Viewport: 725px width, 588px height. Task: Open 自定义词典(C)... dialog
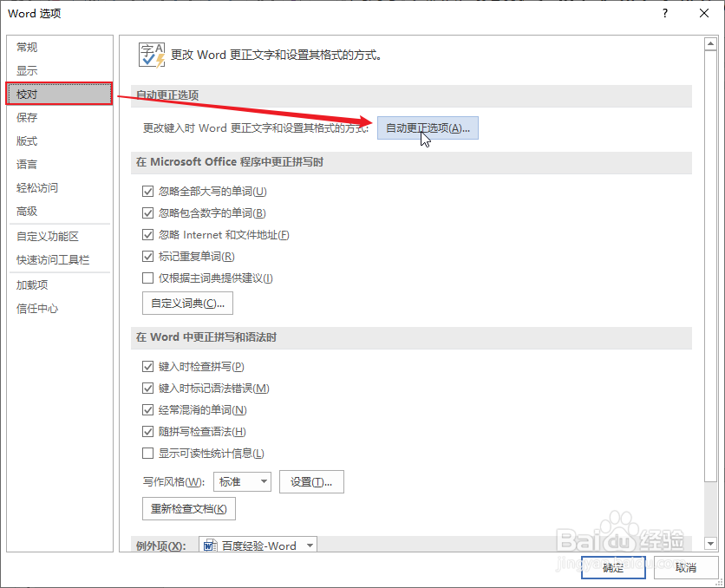point(187,304)
